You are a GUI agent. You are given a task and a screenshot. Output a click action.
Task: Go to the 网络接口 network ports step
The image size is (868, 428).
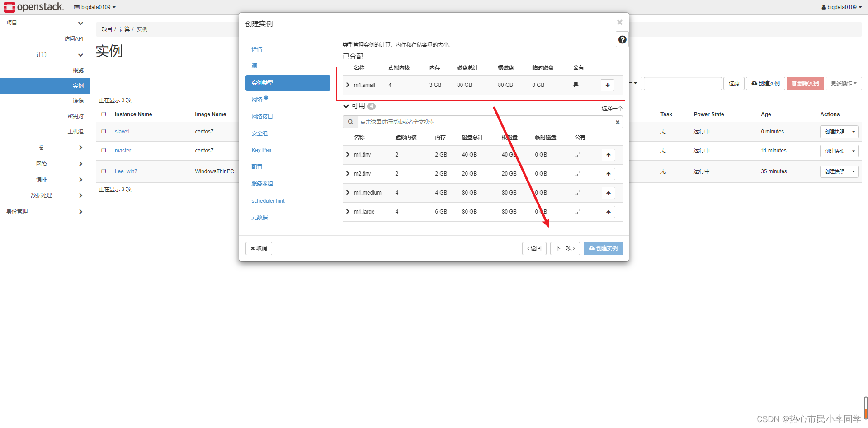pos(262,117)
